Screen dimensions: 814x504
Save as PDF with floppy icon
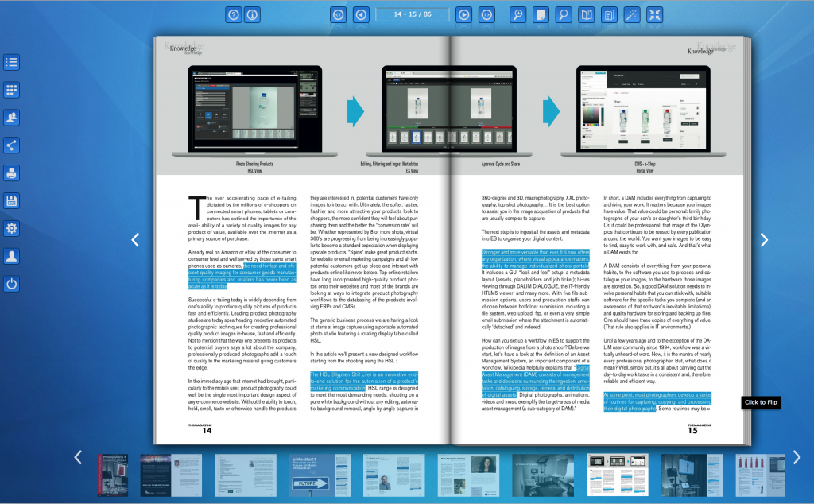pyautogui.click(x=11, y=201)
